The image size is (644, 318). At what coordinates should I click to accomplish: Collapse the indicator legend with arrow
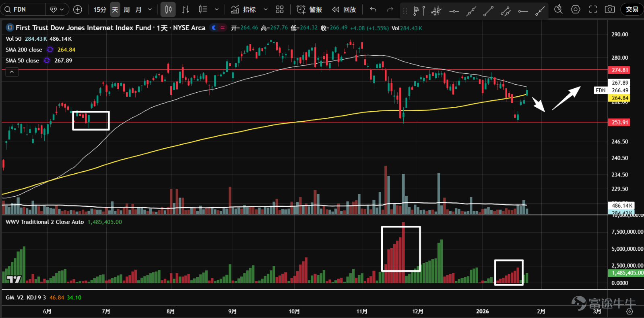(12, 72)
